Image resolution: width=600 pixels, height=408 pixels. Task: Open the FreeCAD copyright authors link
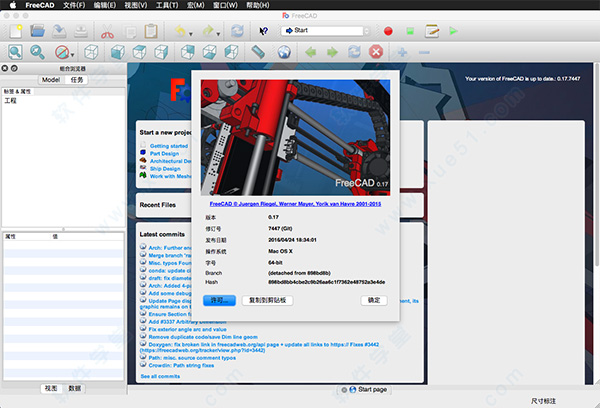[x=295, y=204]
